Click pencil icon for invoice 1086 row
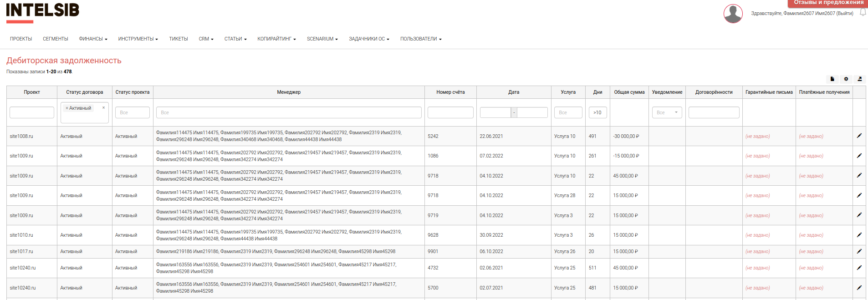This screenshot has width=868, height=300. [859, 156]
